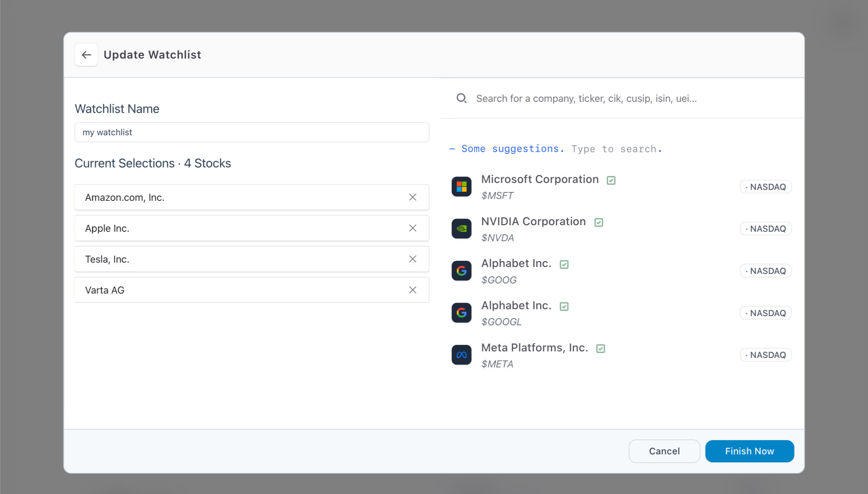The image size is (868, 494).
Task: Click the 'Some suggestions.' text
Action: [x=513, y=149]
